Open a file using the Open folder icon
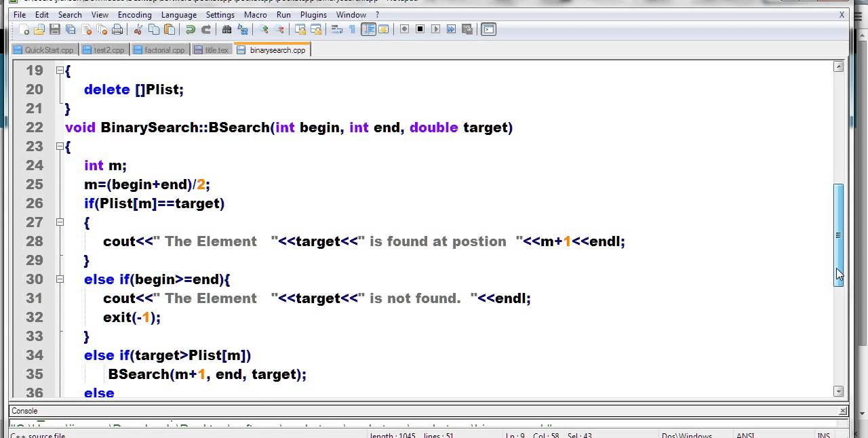 39,29
